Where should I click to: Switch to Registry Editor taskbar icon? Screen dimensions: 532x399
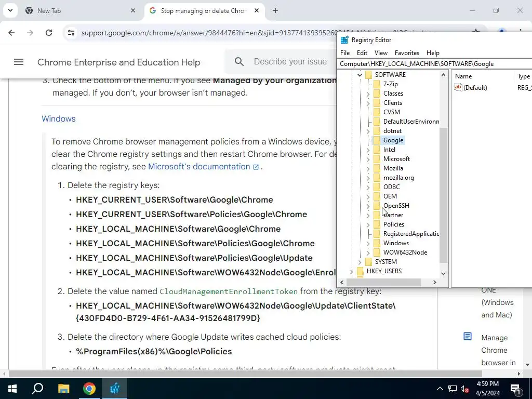pos(115,389)
